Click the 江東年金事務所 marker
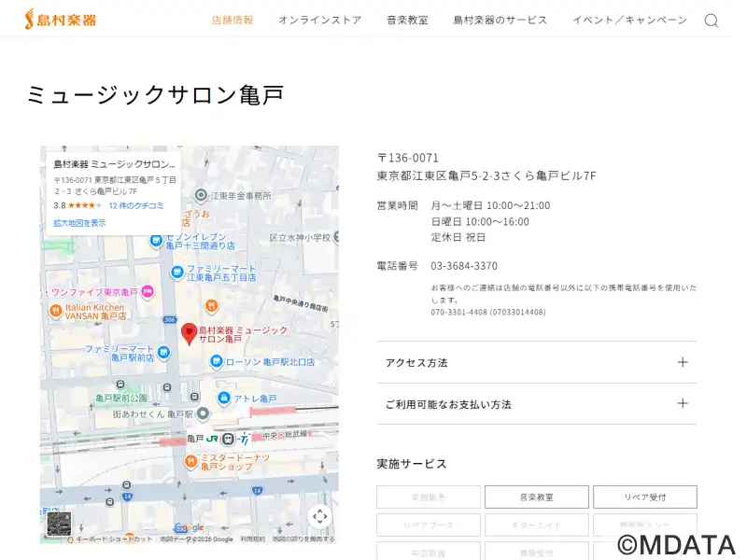The image size is (747, 560). pos(201,195)
